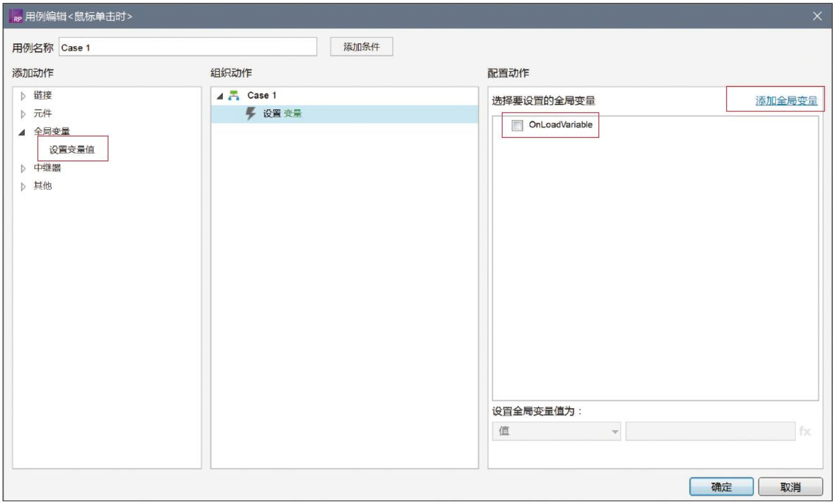Select the 全局变量 category label
836x504 pixels.
[x=52, y=131]
